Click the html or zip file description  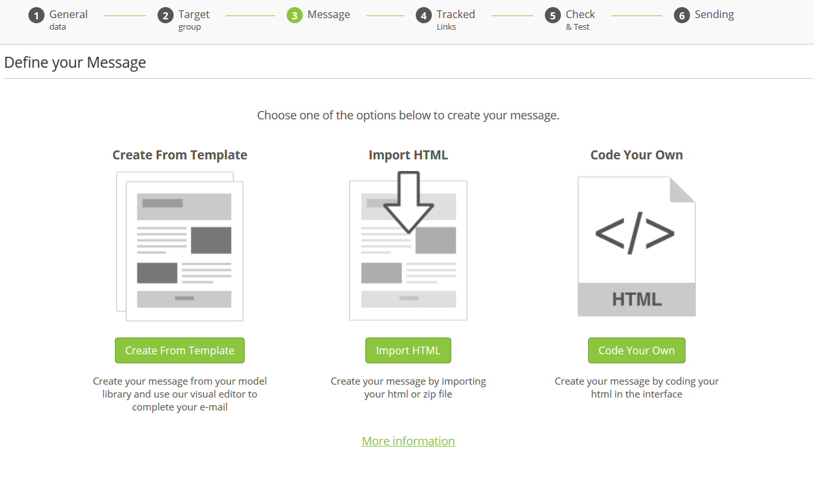click(408, 387)
